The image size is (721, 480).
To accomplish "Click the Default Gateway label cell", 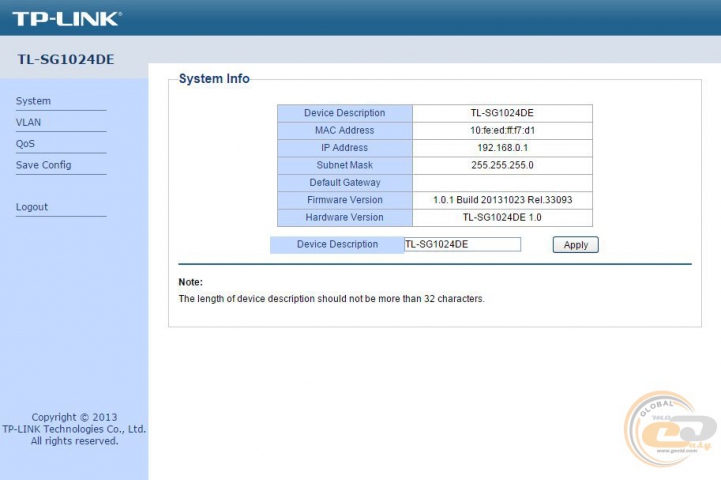I will coord(345,183).
